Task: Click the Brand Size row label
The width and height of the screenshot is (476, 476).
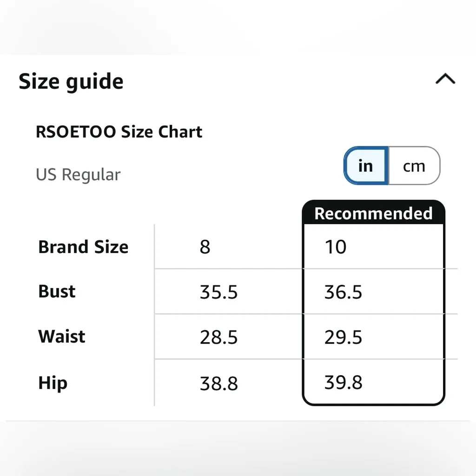Action: click(83, 247)
